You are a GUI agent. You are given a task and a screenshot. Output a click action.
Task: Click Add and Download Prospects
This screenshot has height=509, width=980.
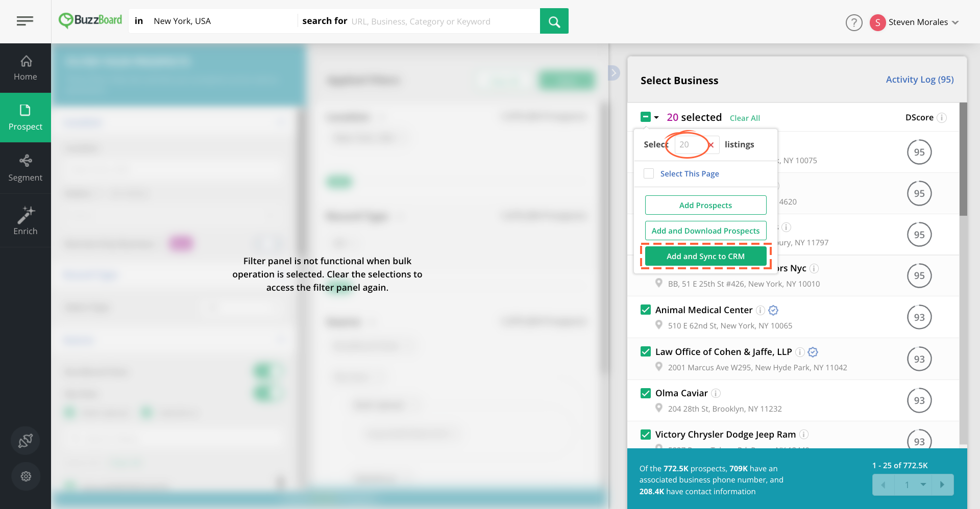pyautogui.click(x=705, y=231)
